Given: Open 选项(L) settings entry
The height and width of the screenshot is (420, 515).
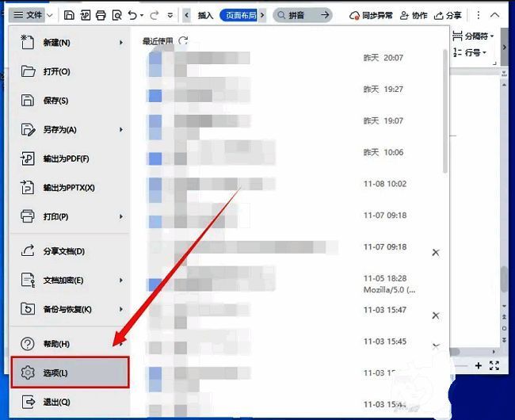Looking at the screenshot, I should point(70,372).
